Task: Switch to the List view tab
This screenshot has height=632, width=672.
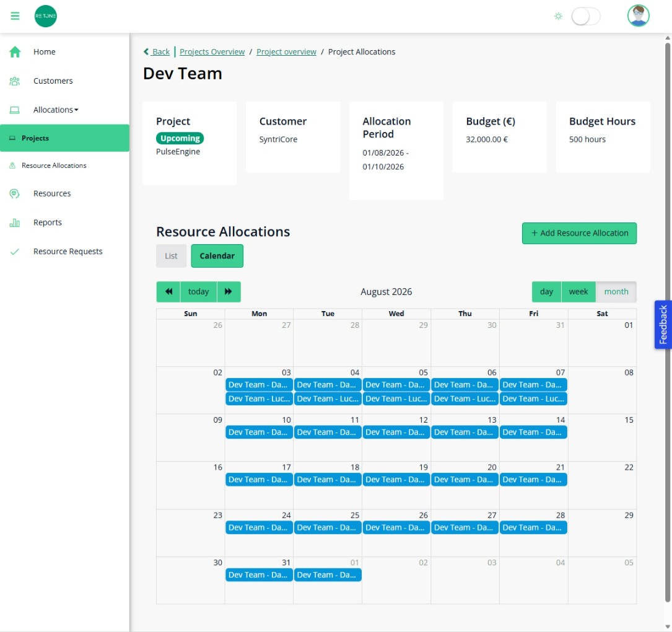Action: coord(171,256)
